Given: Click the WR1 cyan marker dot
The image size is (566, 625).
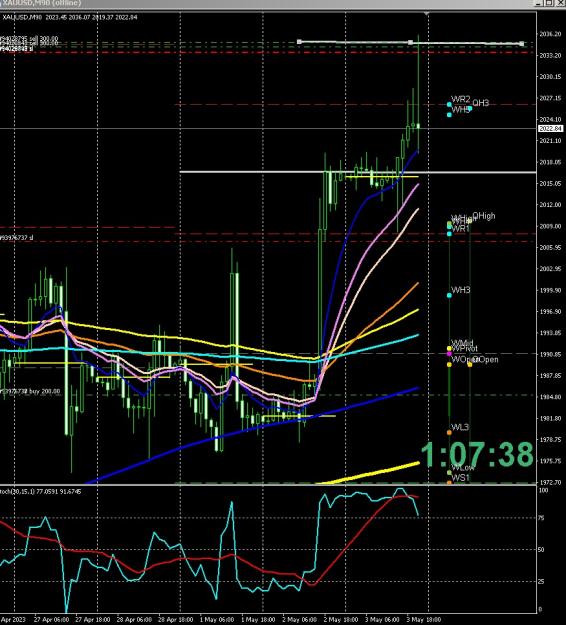Looking at the screenshot, I should 449,234.
